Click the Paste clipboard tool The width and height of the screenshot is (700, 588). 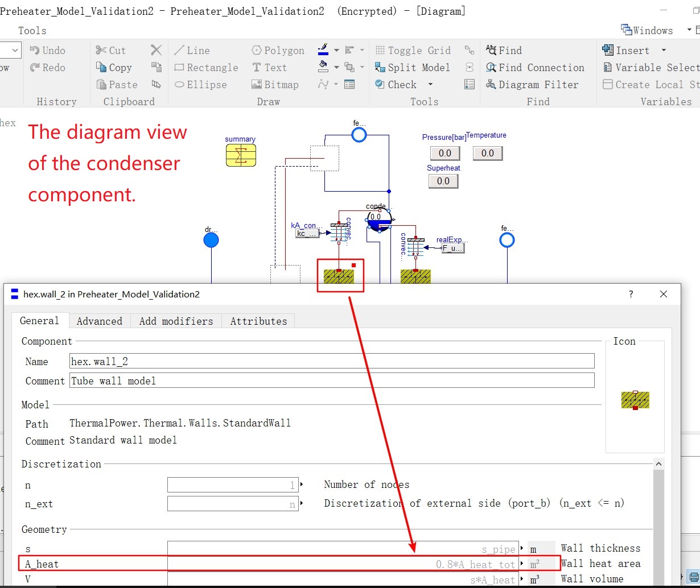click(117, 85)
